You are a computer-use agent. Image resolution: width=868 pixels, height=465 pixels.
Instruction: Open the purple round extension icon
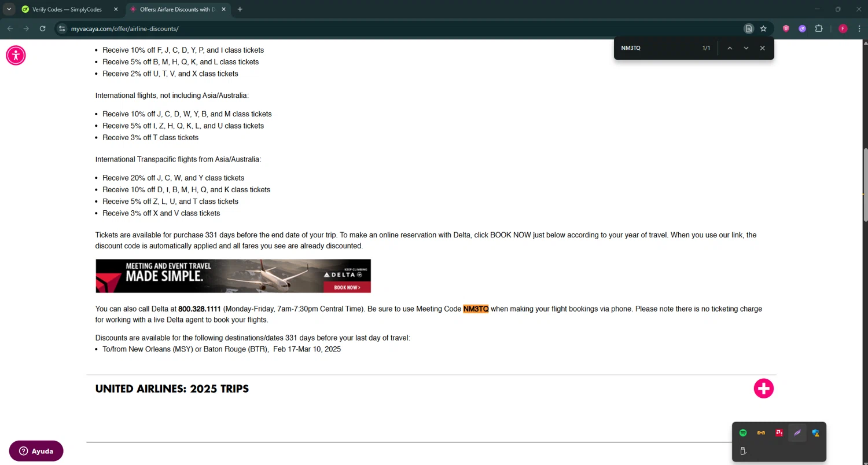(x=802, y=28)
